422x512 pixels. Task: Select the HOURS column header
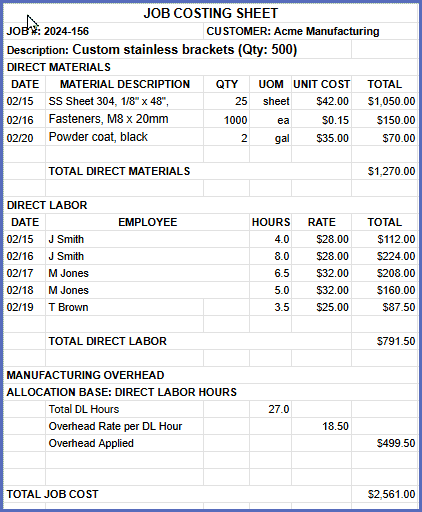pos(271,222)
